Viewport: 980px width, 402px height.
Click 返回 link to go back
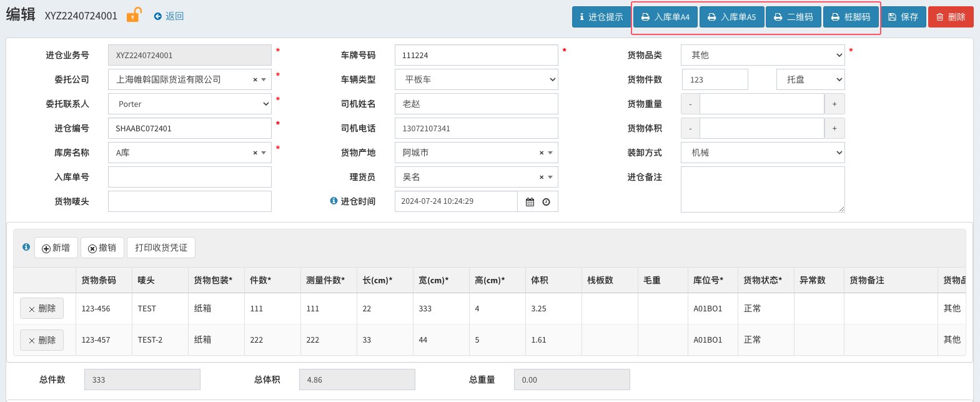tap(169, 16)
